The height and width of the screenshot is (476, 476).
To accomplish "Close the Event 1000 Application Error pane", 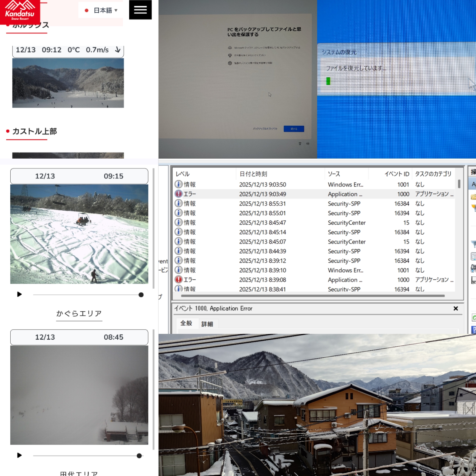I will [456, 308].
